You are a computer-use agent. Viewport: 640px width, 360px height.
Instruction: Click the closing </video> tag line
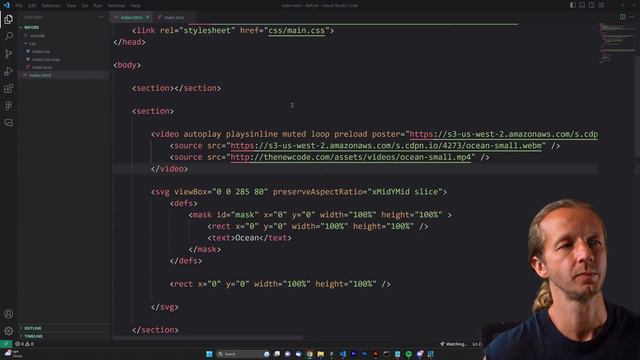coord(169,169)
